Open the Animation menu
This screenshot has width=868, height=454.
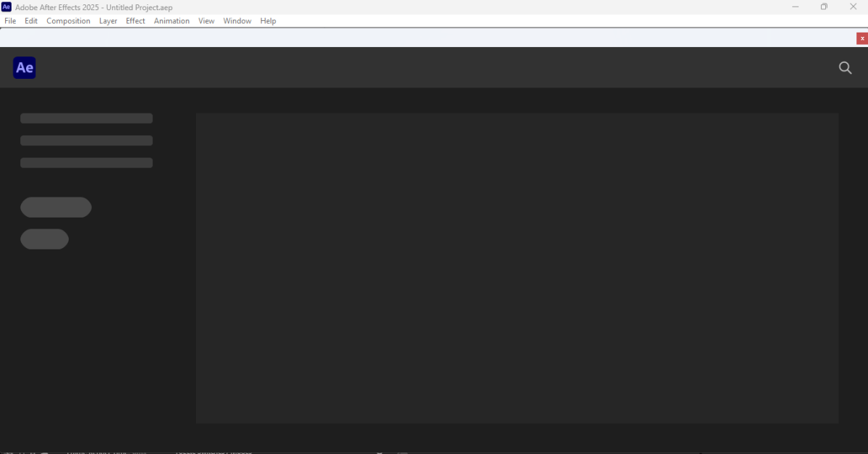click(x=171, y=21)
